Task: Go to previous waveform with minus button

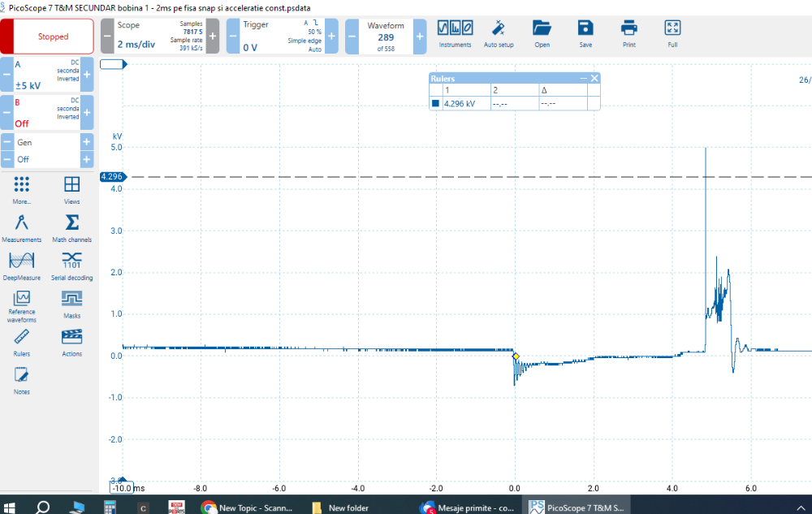Action: (352, 37)
